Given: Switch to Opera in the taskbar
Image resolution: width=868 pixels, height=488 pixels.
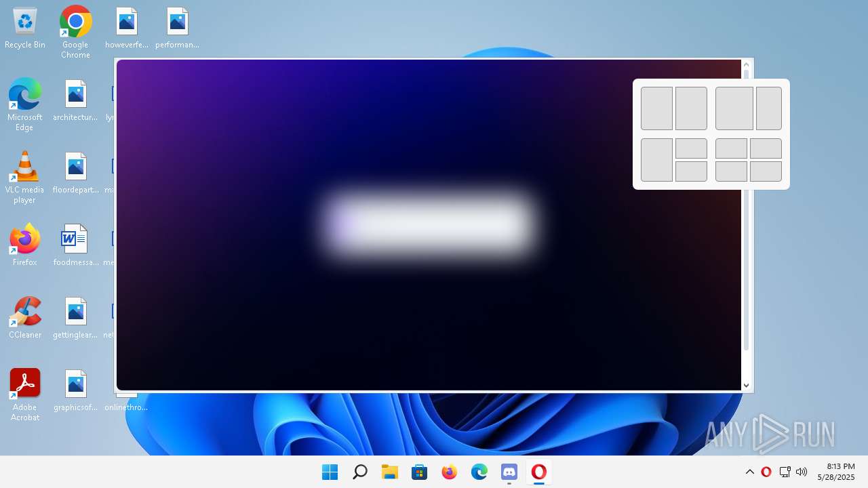Looking at the screenshot, I should click(x=539, y=472).
